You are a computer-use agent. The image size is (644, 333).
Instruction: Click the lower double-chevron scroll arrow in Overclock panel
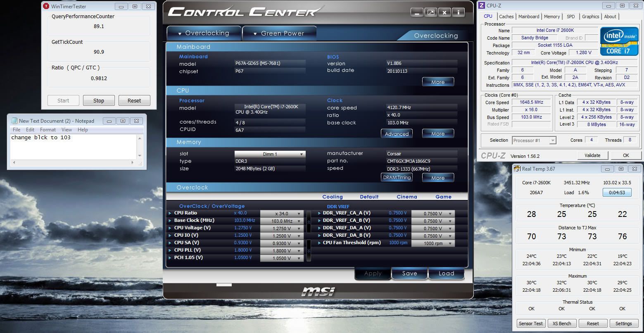309,250
